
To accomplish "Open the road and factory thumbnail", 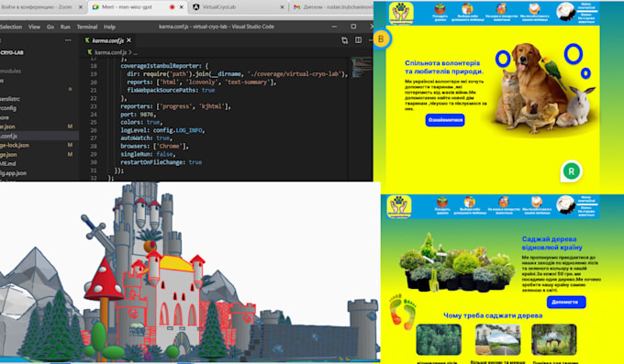I will [498, 339].
